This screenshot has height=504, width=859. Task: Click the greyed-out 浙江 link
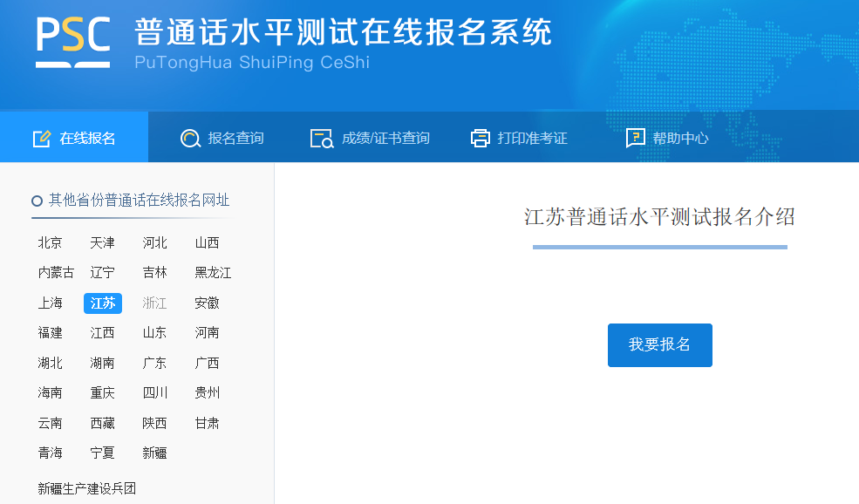click(x=154, y=303)
